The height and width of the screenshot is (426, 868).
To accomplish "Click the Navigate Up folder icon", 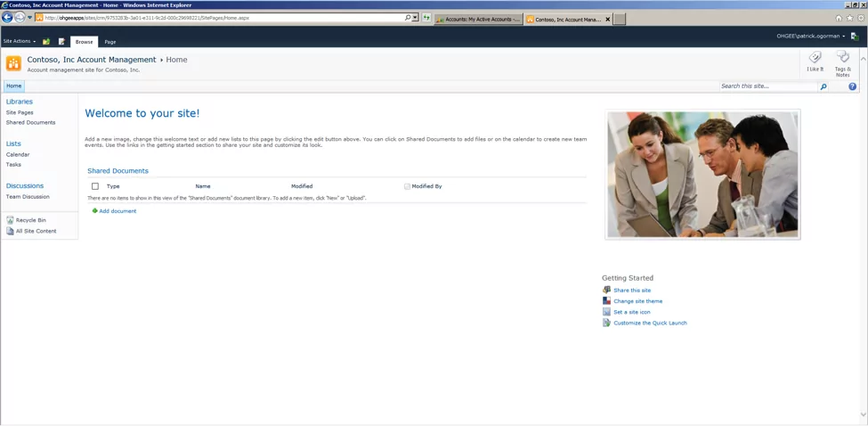I will click(46, 42).
